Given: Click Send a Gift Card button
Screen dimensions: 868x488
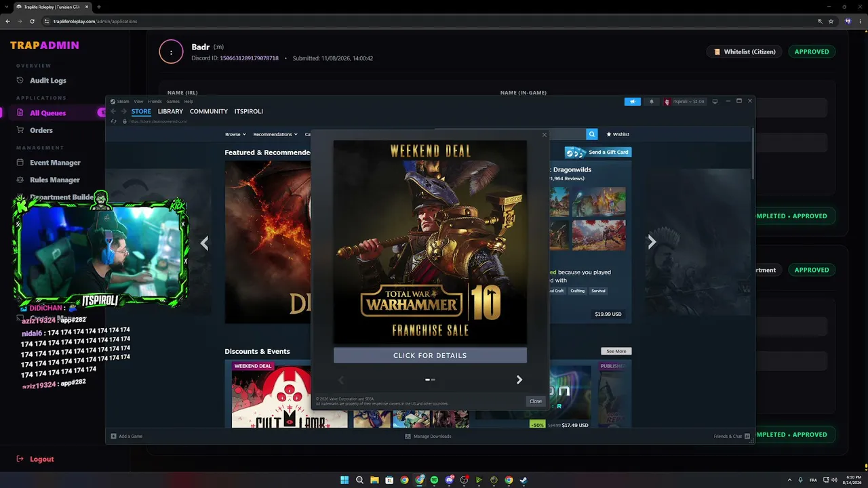Looking at the screenshot, I should [598, 152].
